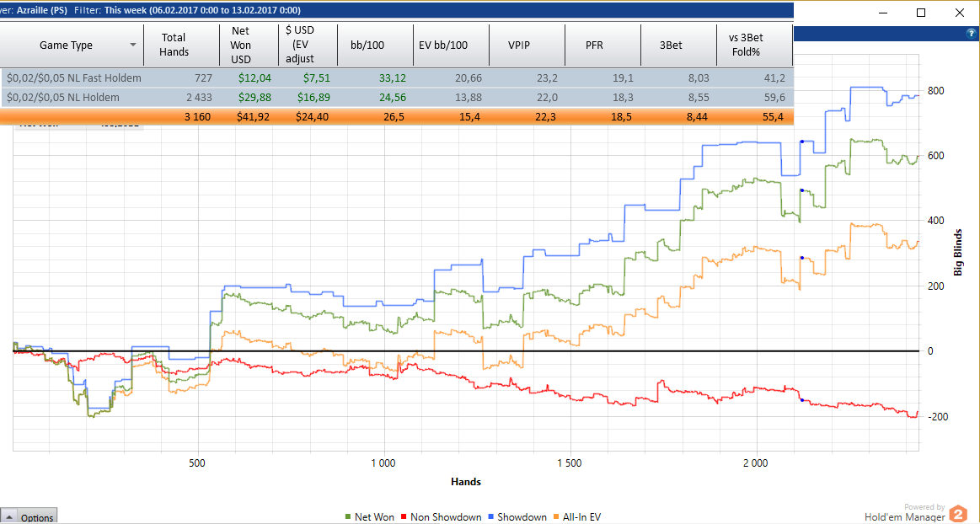Close the graph window
The height and width of the screenshot is (524, 980).
click(x=960, y=13)
